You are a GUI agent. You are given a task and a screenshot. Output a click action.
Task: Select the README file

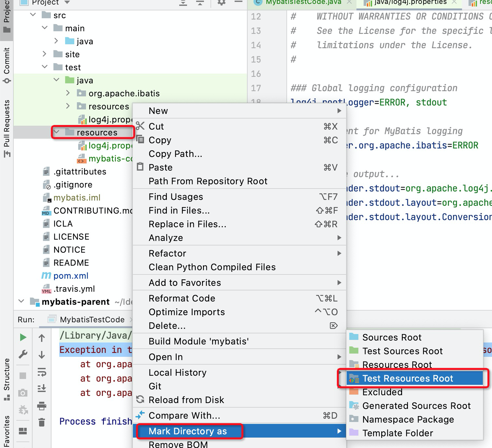71,263
